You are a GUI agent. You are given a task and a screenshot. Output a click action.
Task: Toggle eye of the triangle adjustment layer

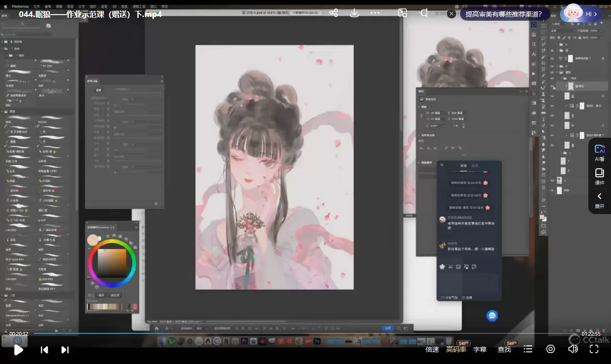(x=552, y=58)
